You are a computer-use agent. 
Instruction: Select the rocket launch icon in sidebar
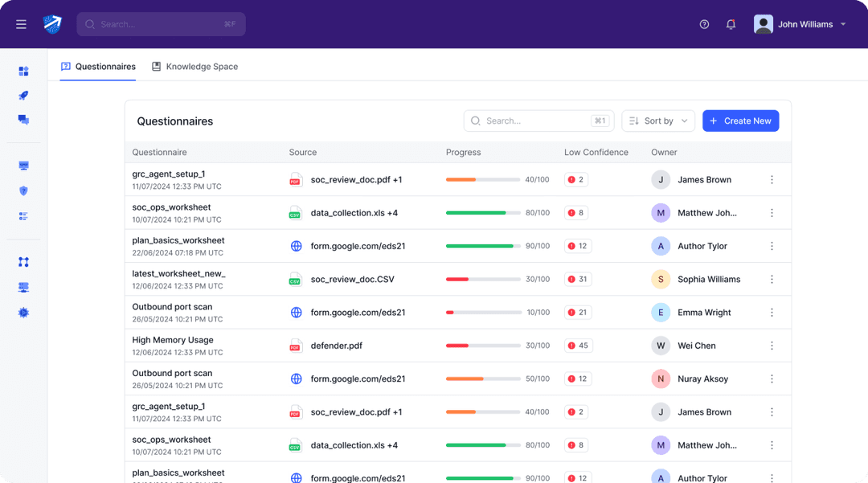point(23,96)
